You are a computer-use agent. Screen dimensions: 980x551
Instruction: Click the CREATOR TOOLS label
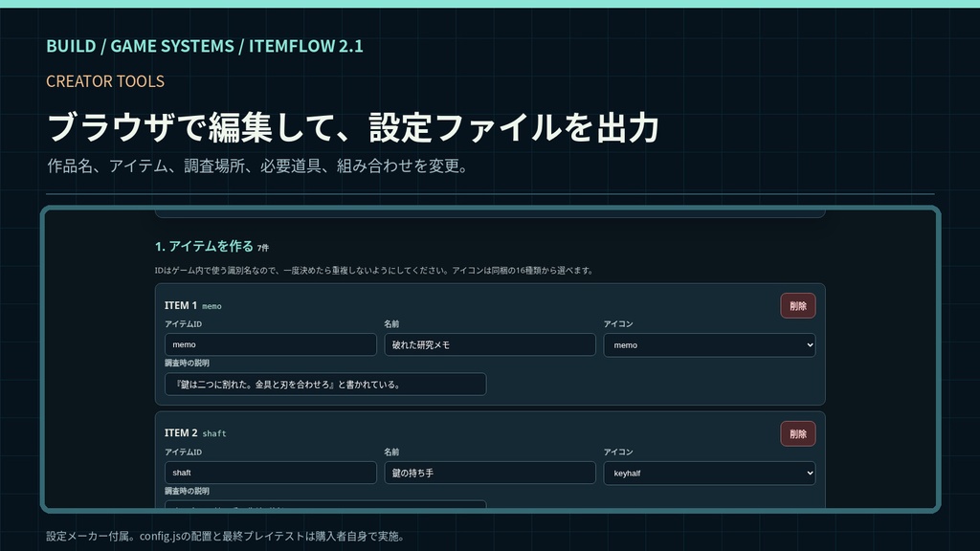(x=105, y=81)
